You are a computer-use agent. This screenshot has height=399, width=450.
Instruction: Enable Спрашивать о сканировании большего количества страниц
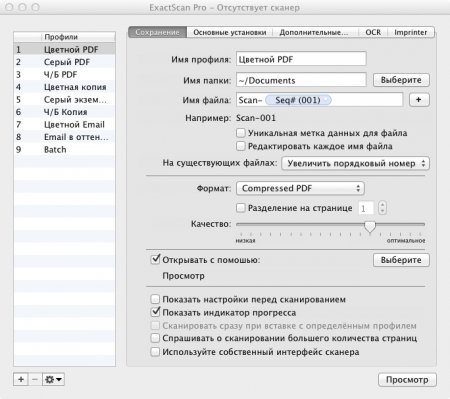[155, 338]
